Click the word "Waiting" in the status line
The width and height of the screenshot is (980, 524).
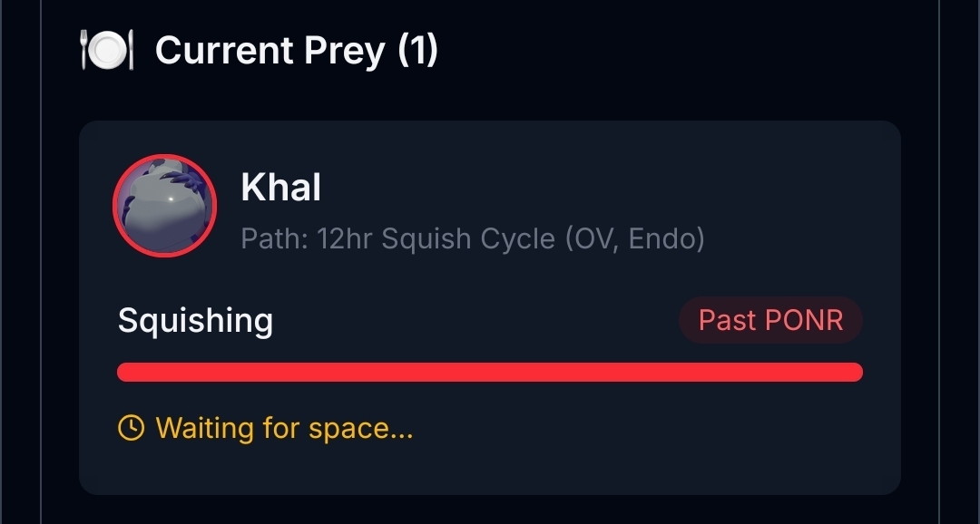[205, 427]
